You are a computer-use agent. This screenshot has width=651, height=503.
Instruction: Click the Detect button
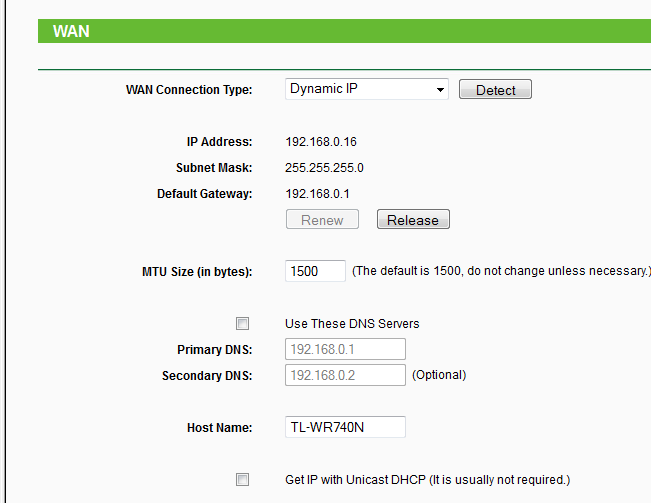point(495,89)
